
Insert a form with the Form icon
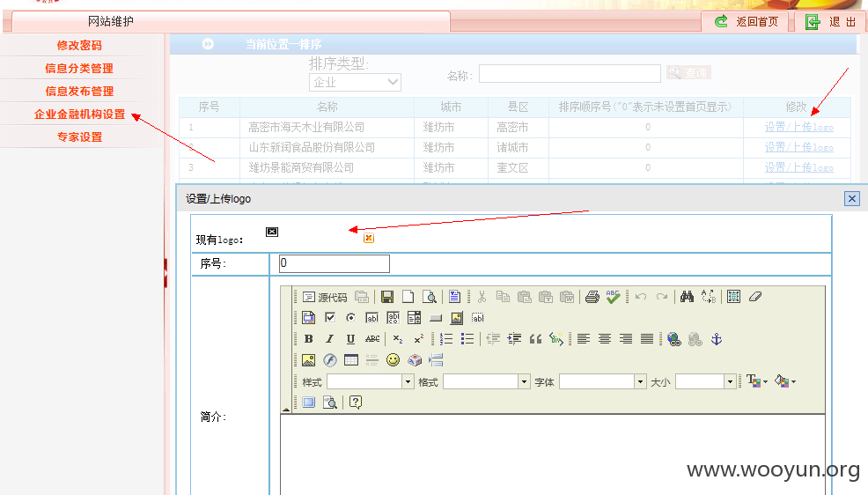[x=308, y=318]
